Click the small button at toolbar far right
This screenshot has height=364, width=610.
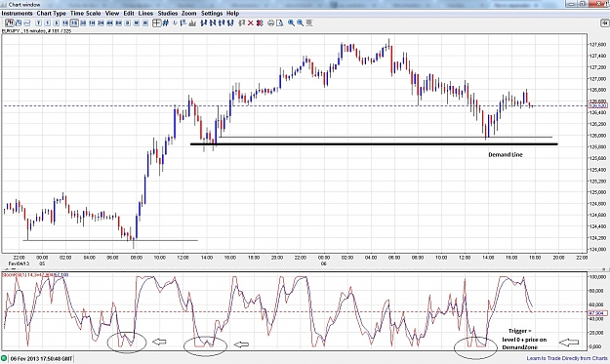click(x=604, y=23)
